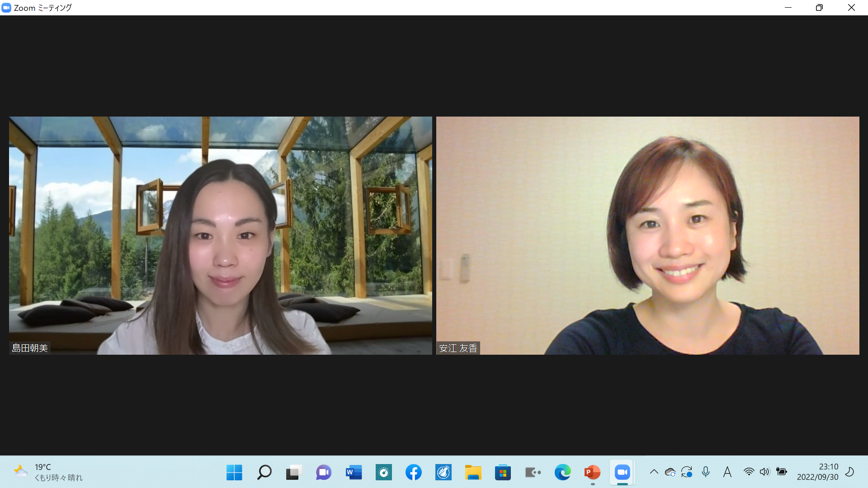Restore down the Zoom meeting window
Screen dimensions: 868x488
pyautogui.click(x=819, y=8)
